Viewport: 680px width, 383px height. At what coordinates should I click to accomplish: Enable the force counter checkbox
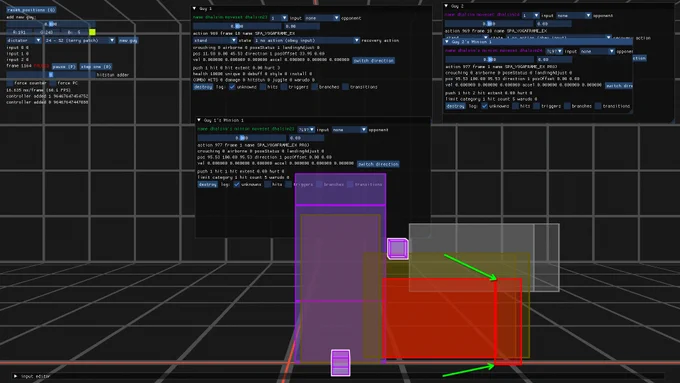(10, 83)
